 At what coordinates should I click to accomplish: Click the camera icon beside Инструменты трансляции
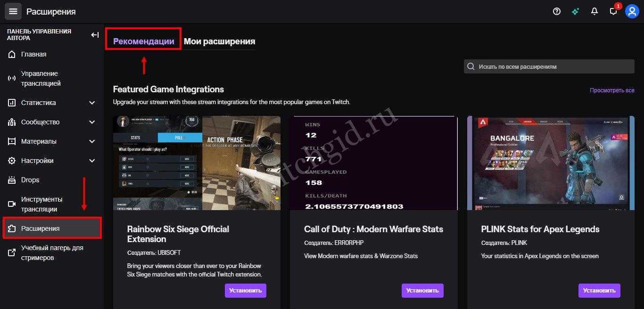(x=12, y=204)
